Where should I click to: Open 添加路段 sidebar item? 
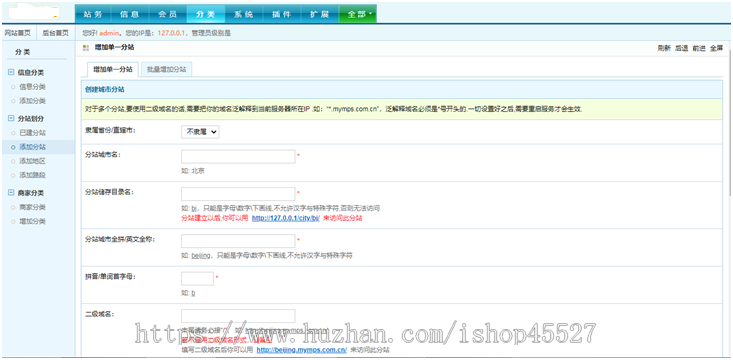pos(32,175)
